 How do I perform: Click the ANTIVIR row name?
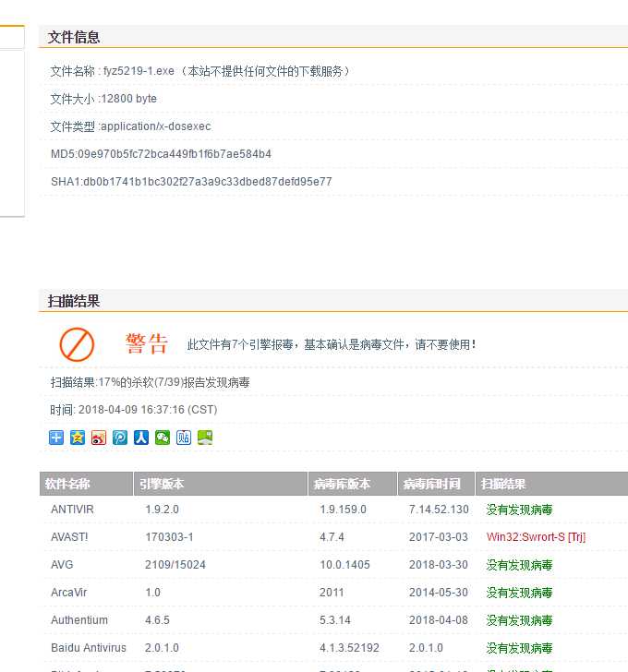pyautogui.click(x=72, y=510)
